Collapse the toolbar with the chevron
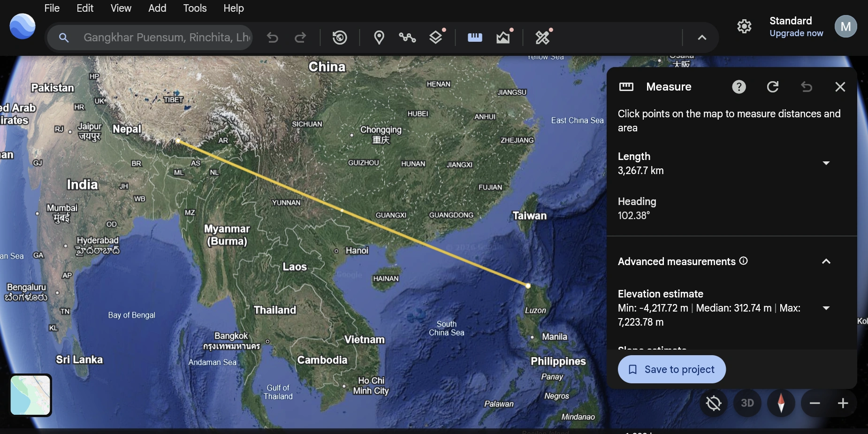This screenshot has width=868, height=434. pyautogui.click(x=702, y=38)
